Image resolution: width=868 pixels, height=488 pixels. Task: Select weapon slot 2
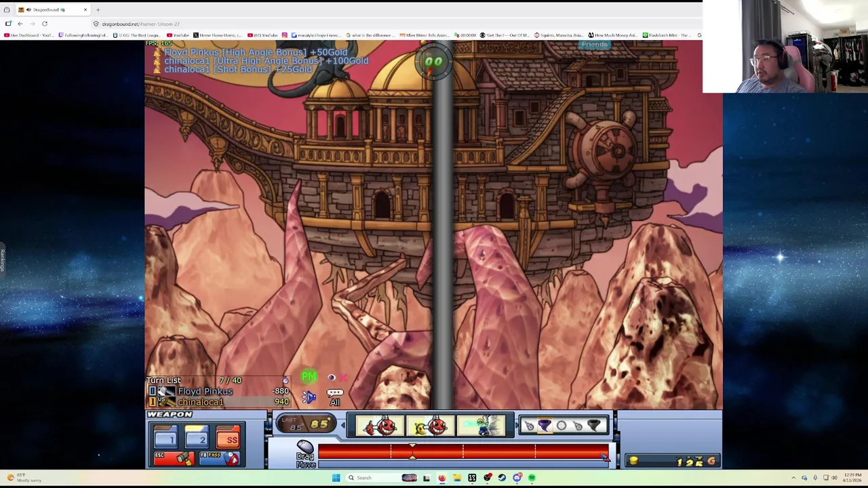click(197, 438)
